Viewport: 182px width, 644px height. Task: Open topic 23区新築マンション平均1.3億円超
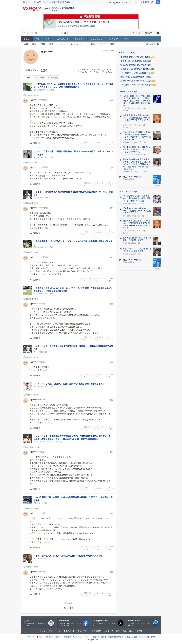[x=136, y=85]
